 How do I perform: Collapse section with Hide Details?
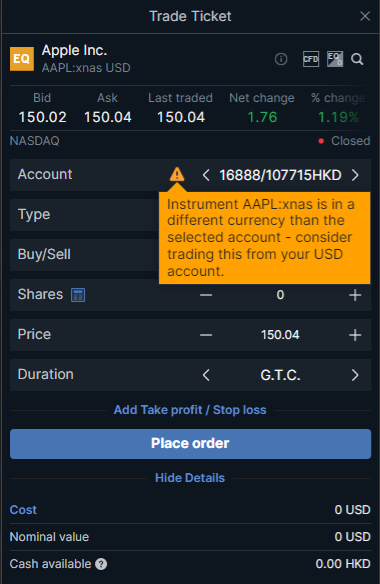point(190,478)
